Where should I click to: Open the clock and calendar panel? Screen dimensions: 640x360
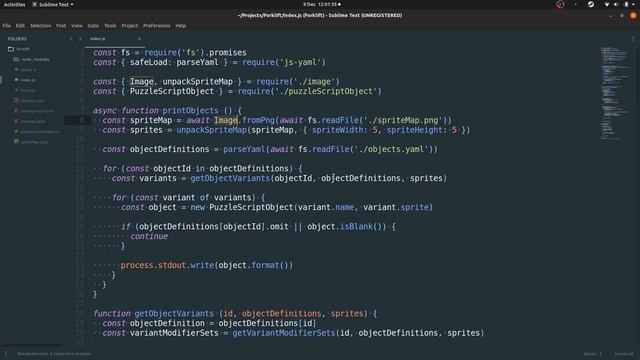[x=322, y=4]
